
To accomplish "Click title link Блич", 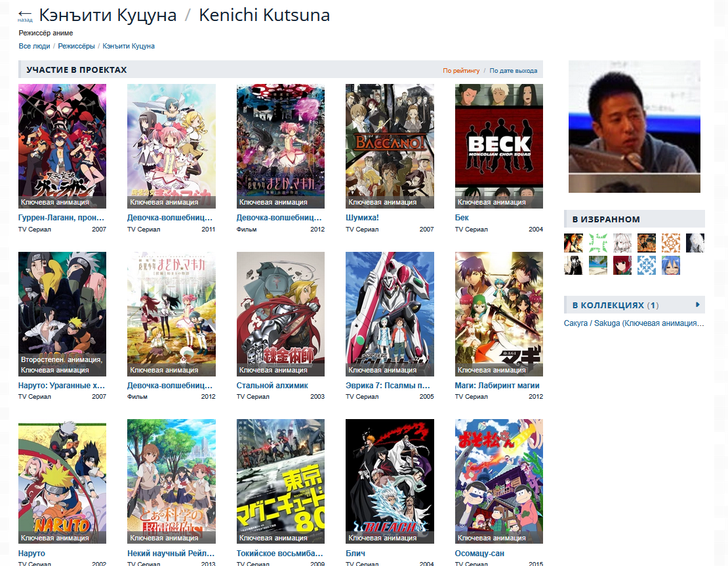I will [355, 554].
